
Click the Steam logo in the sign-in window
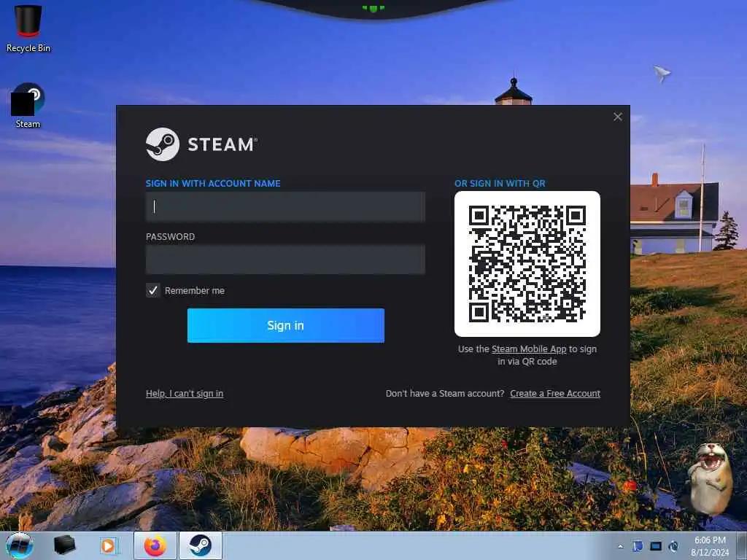[163, 144]
